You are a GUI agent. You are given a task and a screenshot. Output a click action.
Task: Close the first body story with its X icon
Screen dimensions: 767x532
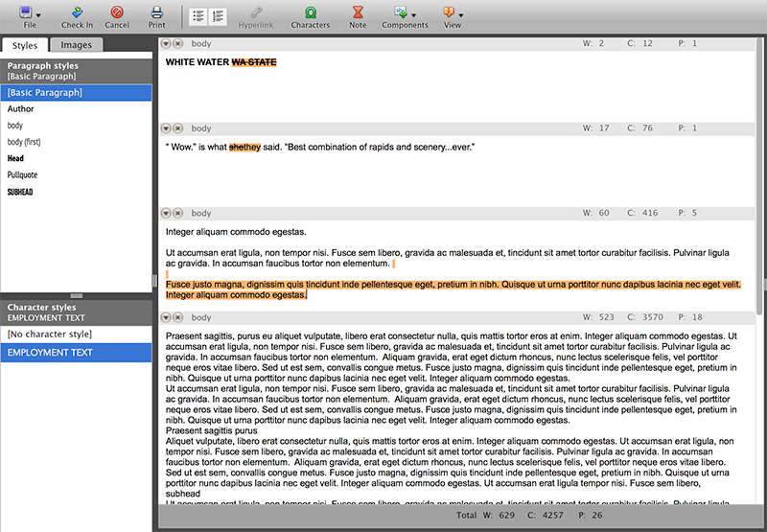pos(177,44)
